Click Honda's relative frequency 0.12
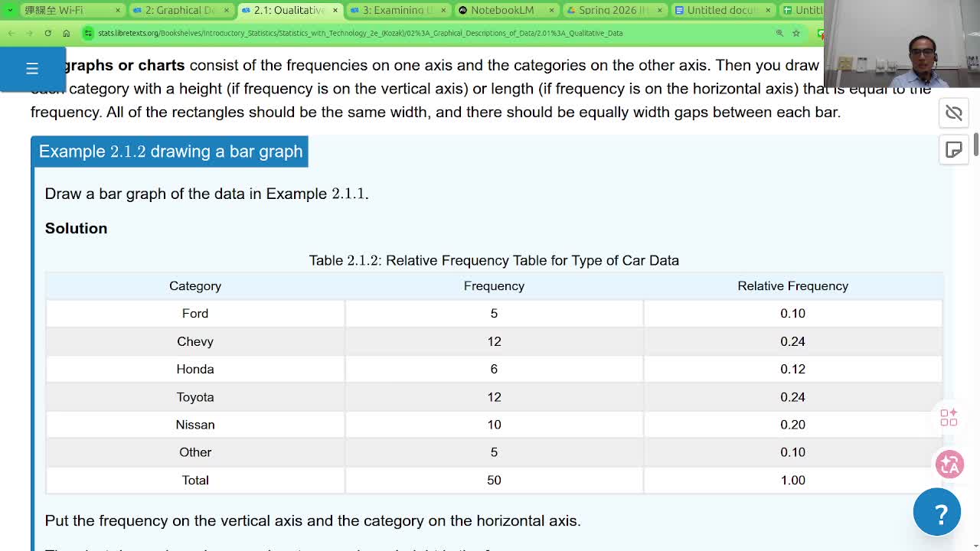This screenshot has height=551, width=980. (x=792, y=369)
